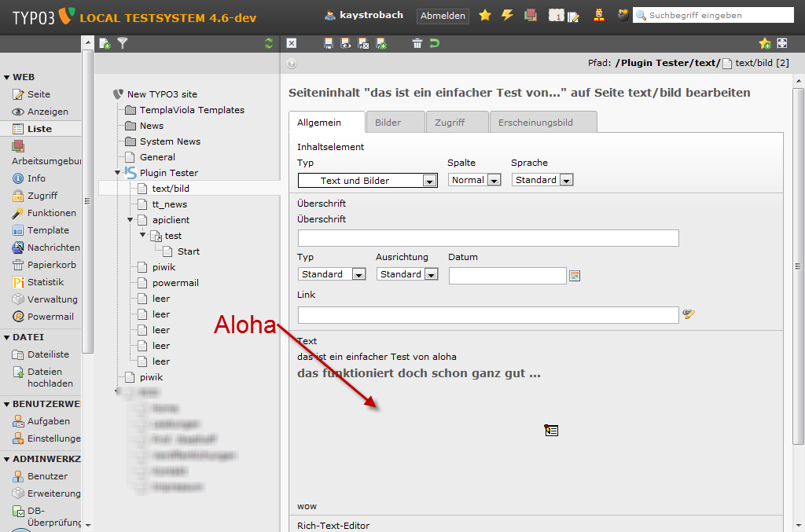Image resolution: width=805 pixels, height=532 pixels.
Task: Collapse the WEB module section
Action: tap(7, 77)
